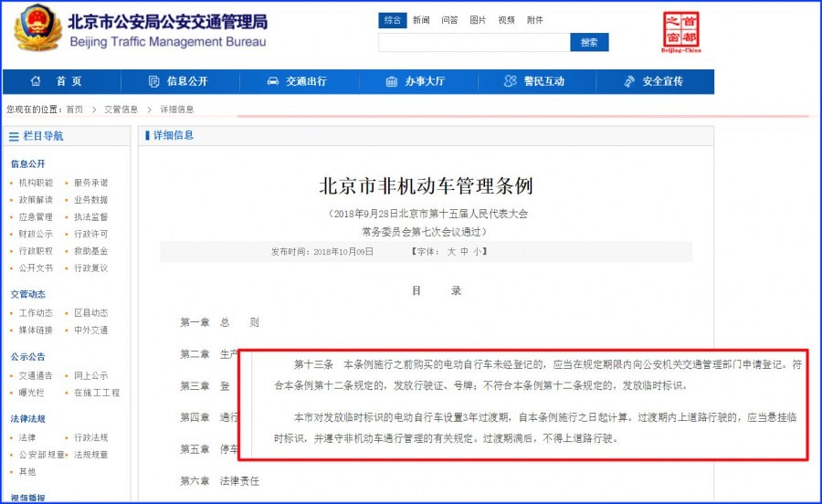Screen dimensions: 822x504
Task: Select the 视频 search category tab
Action: click(x=507, y=20)
